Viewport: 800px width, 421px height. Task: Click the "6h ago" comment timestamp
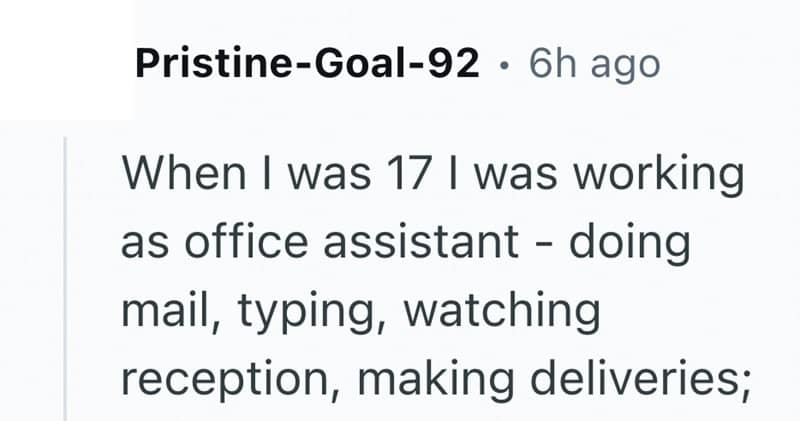(x=594, y=65)
